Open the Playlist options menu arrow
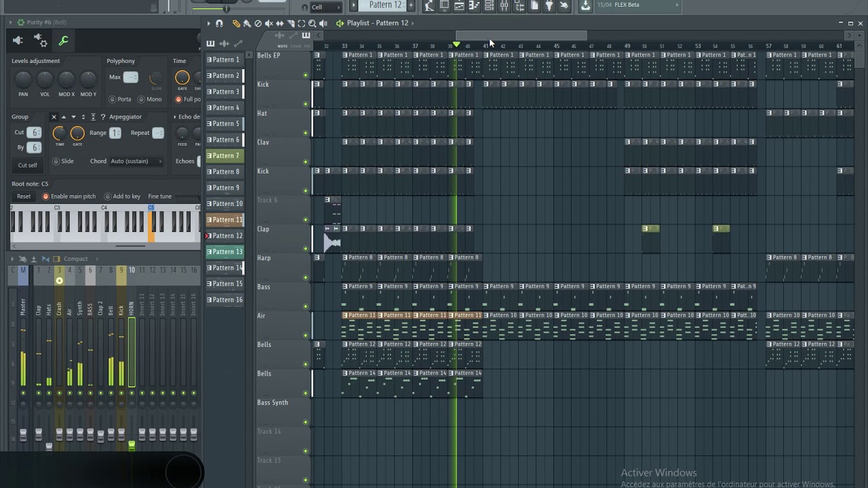The width and height of the screenshot is (868, 488). click(x=208, y=23)
